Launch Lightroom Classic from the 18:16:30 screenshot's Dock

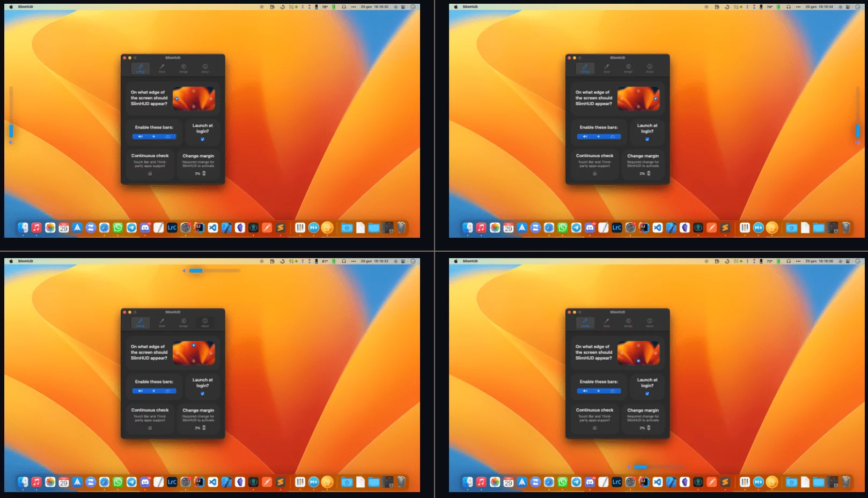tap(172, 228)
